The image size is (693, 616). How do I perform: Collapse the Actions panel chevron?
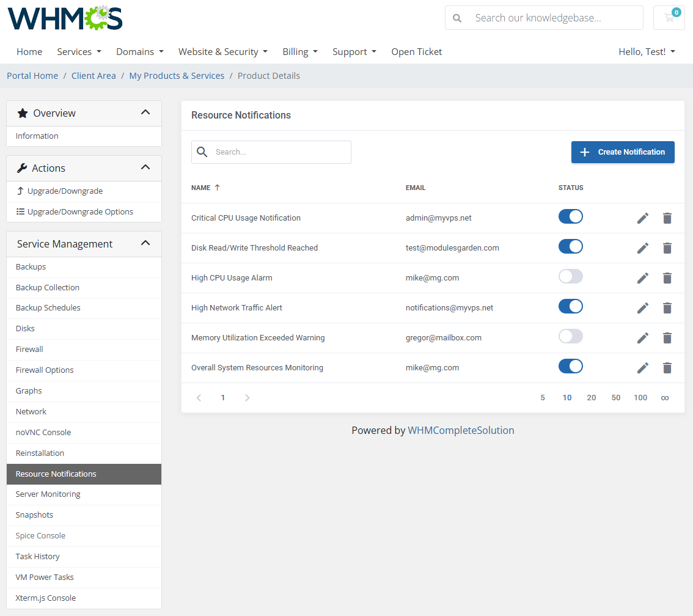pos(145,167)
